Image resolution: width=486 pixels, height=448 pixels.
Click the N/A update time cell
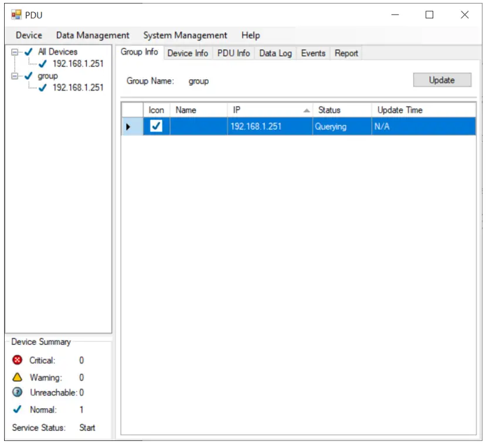[423, 127]
